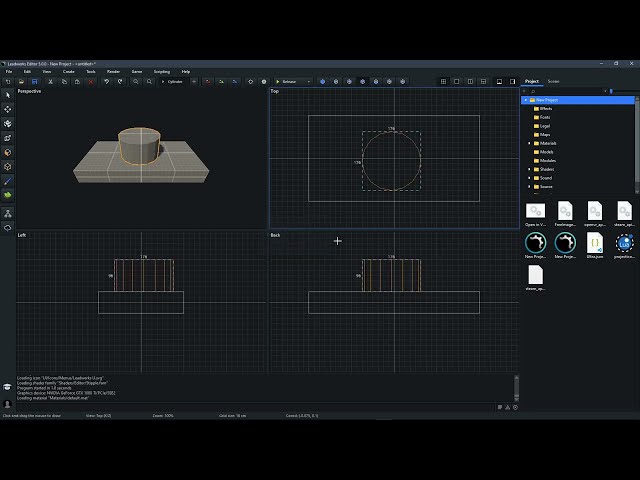Select the Rotate tool in left sidebar

8,123
